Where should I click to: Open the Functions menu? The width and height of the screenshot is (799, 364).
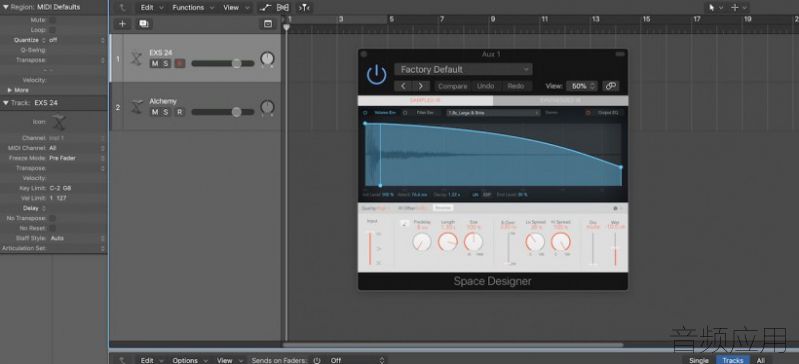click(x=192, y=8)
